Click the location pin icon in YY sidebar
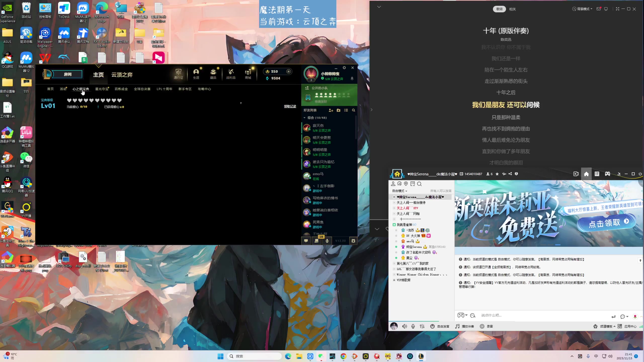 click(x=406, y=184)
